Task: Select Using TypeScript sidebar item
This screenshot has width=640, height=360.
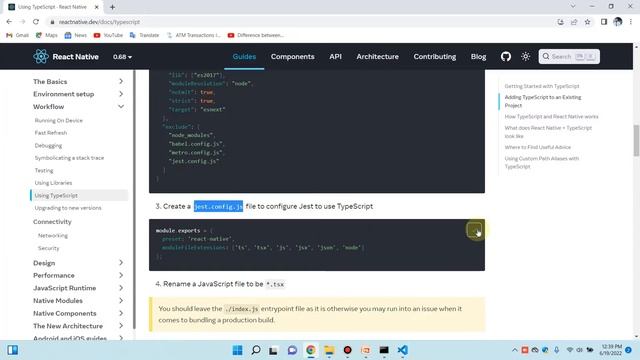Action: [x=79, y=196]
